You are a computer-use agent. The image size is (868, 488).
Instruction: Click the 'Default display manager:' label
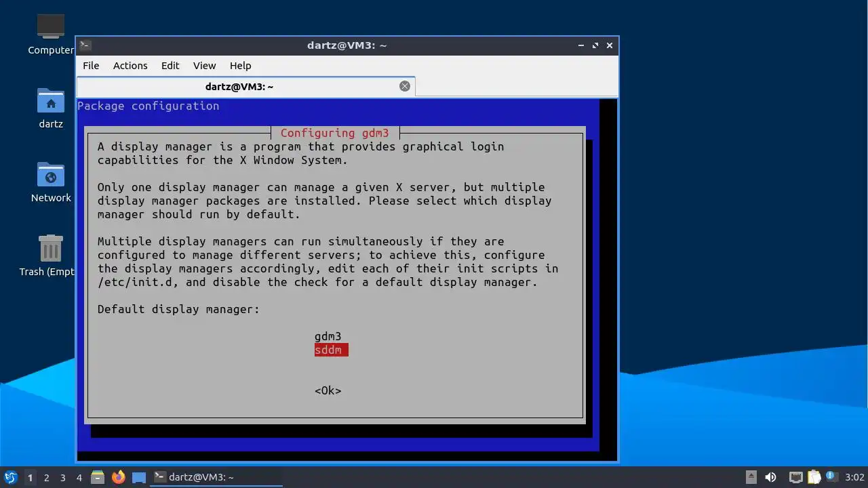click(x=178, y=309)
